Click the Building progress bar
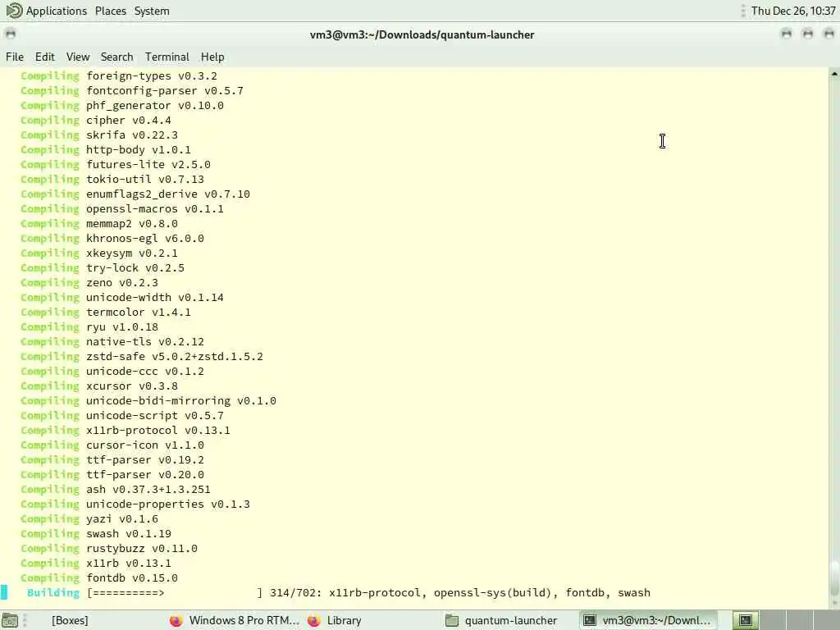Screen dimensions: 840x630 pos(175,593)
